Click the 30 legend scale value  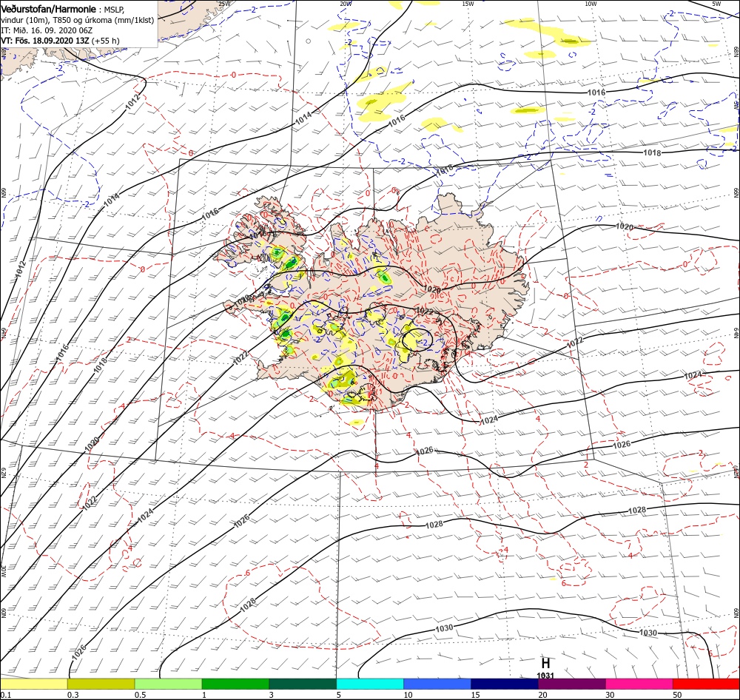610,695
